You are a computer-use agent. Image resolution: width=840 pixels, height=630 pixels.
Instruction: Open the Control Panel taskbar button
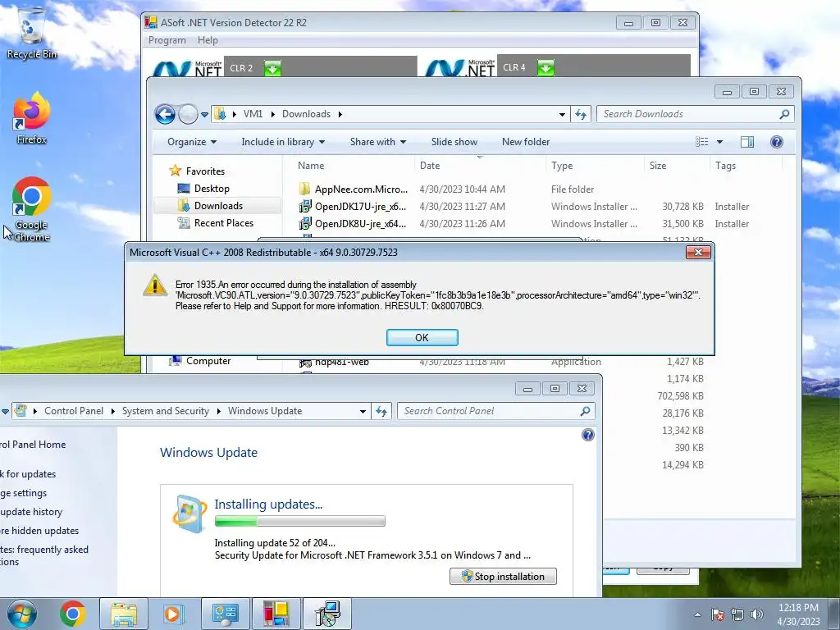[225, 614]
